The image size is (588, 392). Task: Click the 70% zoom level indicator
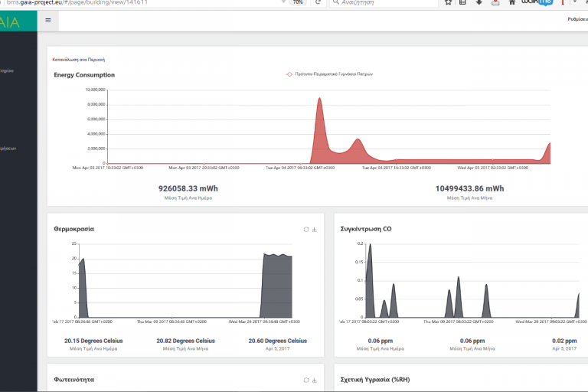[297, 2]
